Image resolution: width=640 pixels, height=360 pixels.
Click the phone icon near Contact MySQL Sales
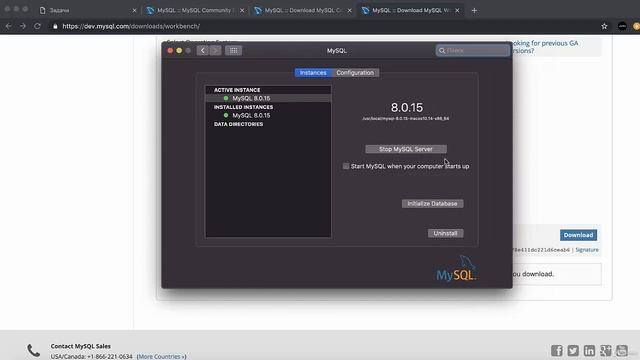click(x=33, y=351)
